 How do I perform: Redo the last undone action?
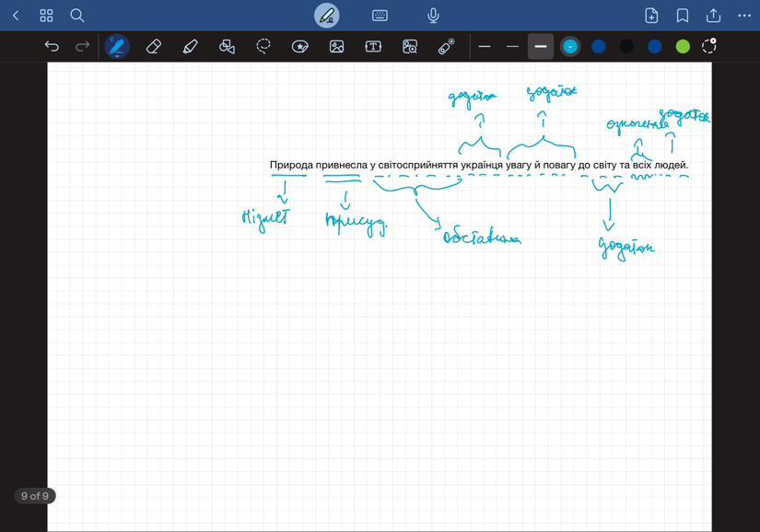(x=82, y=46)
